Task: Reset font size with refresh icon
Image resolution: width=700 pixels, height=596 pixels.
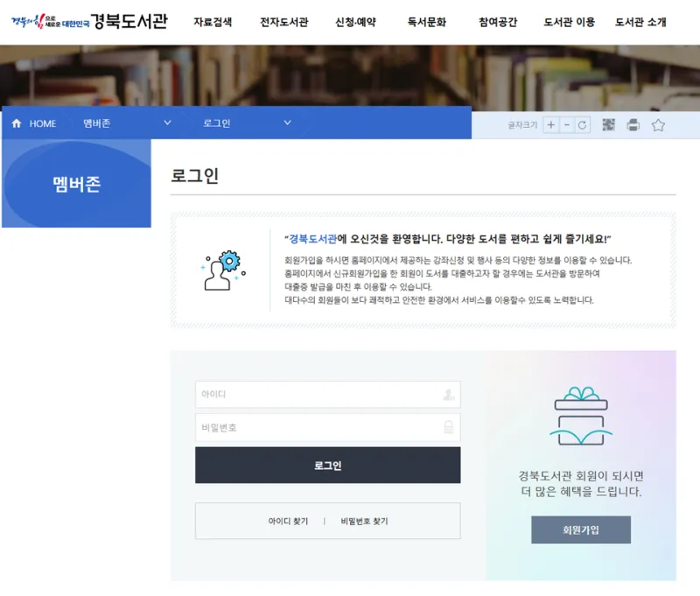Action: pos(582,125)
